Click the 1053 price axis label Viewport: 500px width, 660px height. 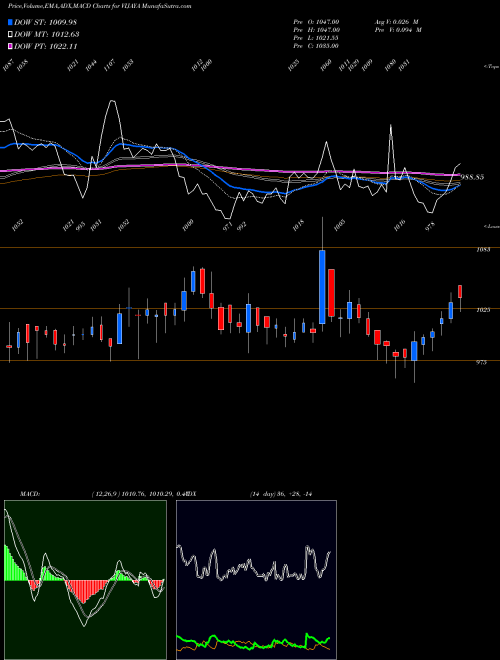(483, 250)
